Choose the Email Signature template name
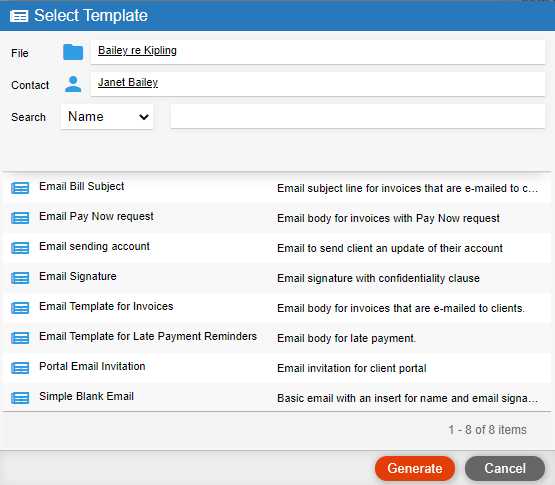 [x=78, y=276]
